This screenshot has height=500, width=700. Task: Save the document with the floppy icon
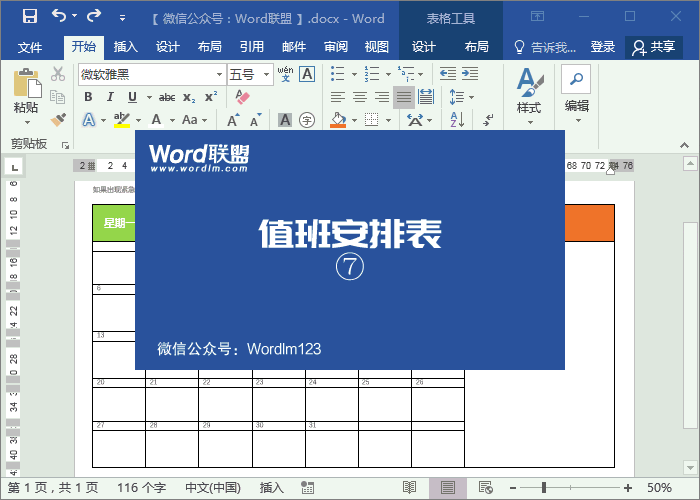tap(30, 17)
